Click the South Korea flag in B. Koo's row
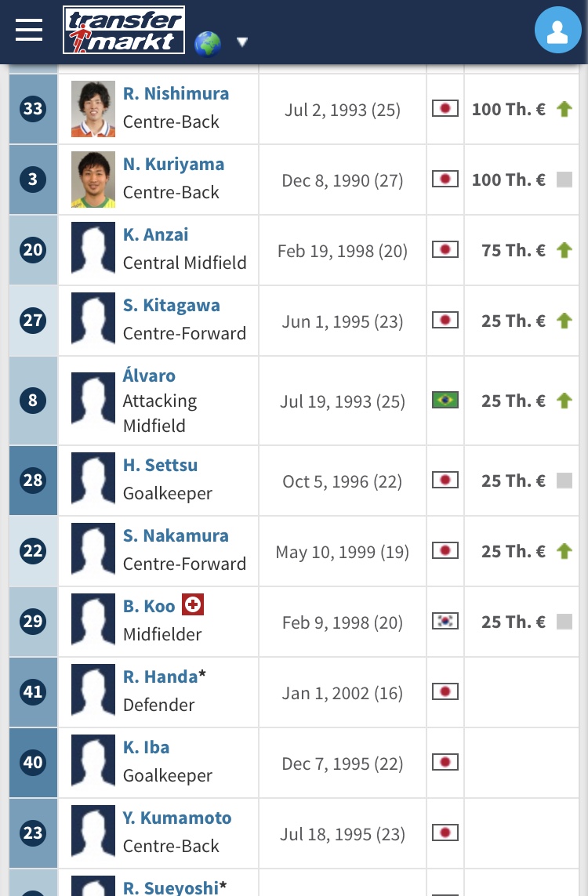588x896 pixels. [x=445, y=621]
